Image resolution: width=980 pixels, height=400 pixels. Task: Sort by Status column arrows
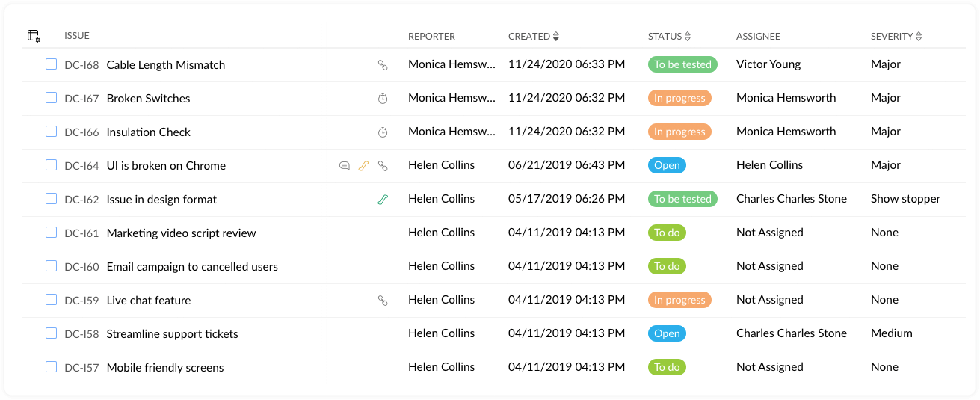coord(688,37)
